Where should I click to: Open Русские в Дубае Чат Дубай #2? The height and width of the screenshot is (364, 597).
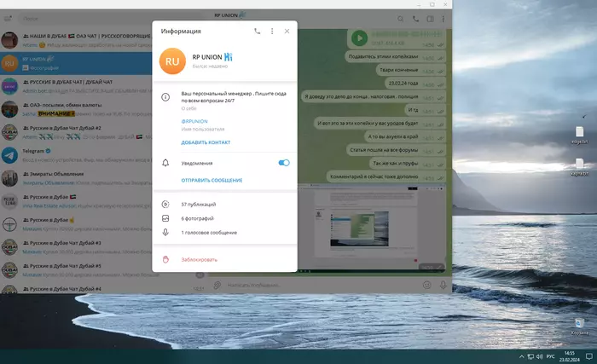tap(76, 132)
